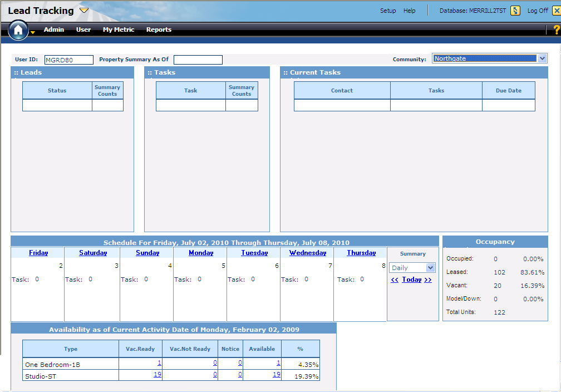This screenshot has height=392, width=561.
Task: Open the User menu
Action: point(83,30)
